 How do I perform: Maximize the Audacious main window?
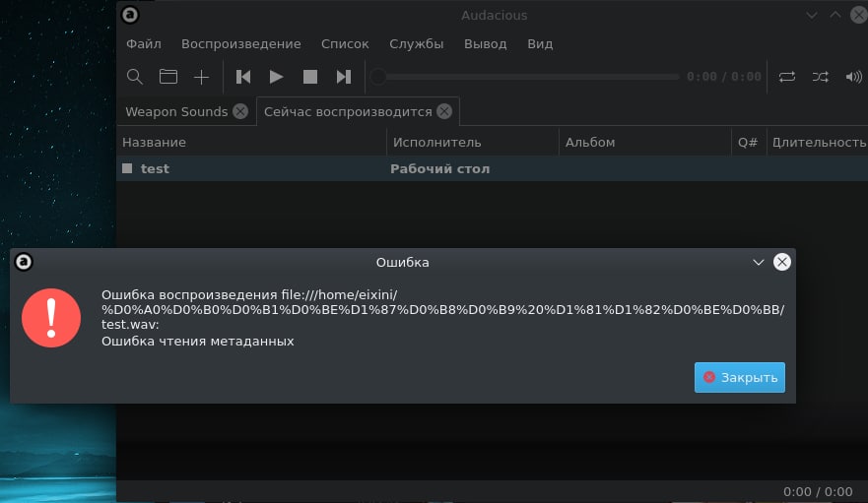click(835, 16)
